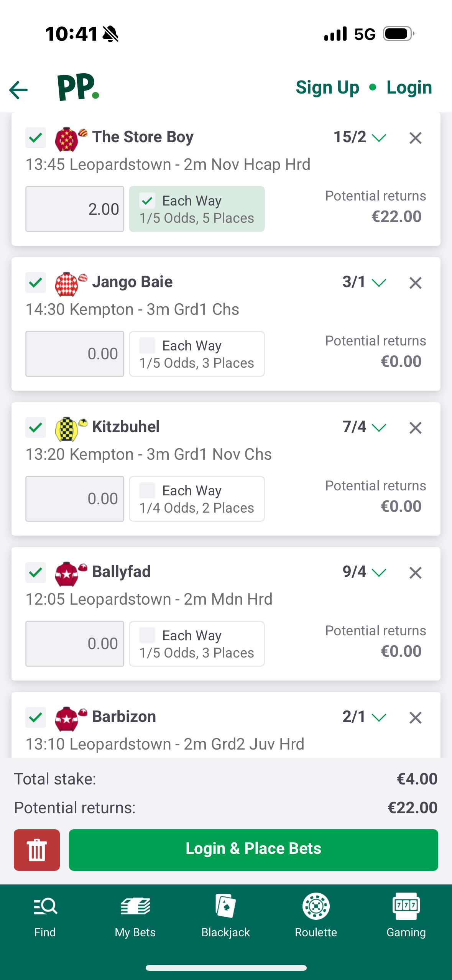The height and width of the screenshot is (980, 452).
Task: Remove Kitzbuhel from betslip
Action: (x=415, y=428)
